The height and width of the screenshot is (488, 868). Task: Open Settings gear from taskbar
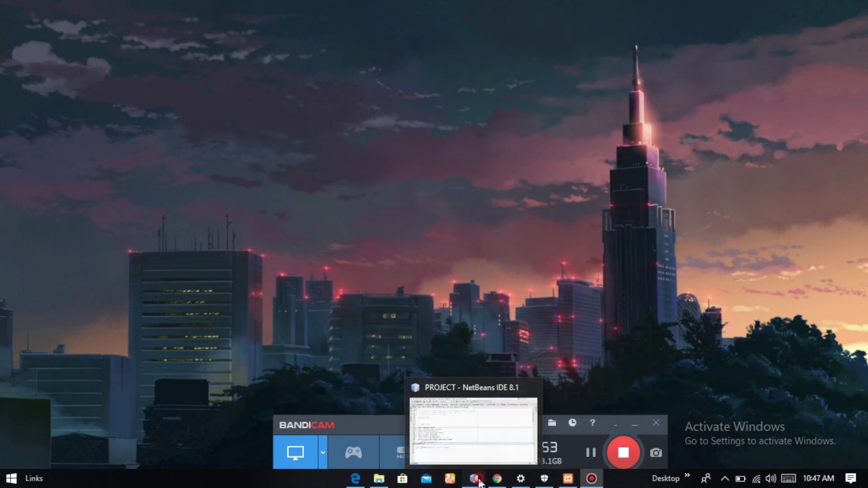521,479
